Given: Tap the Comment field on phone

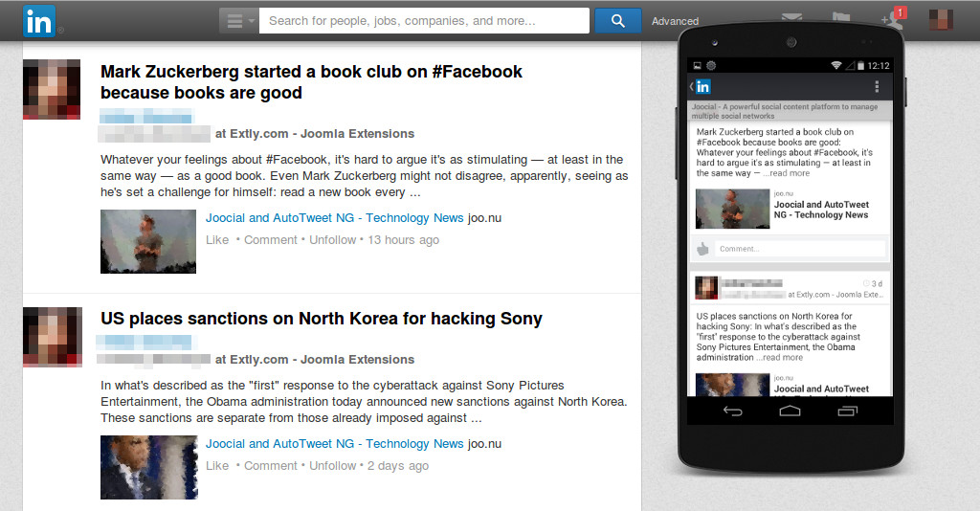Looking at the screenshot, I should (800, 249).
